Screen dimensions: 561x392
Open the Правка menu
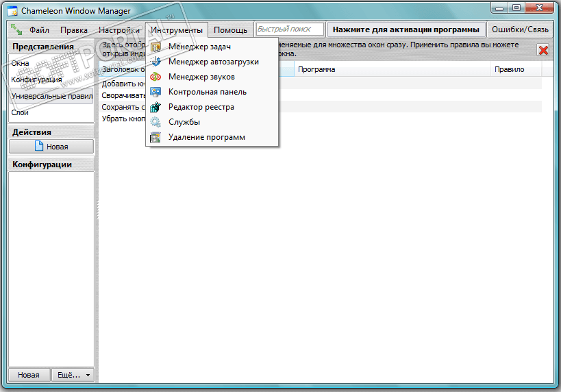(74, 30)
